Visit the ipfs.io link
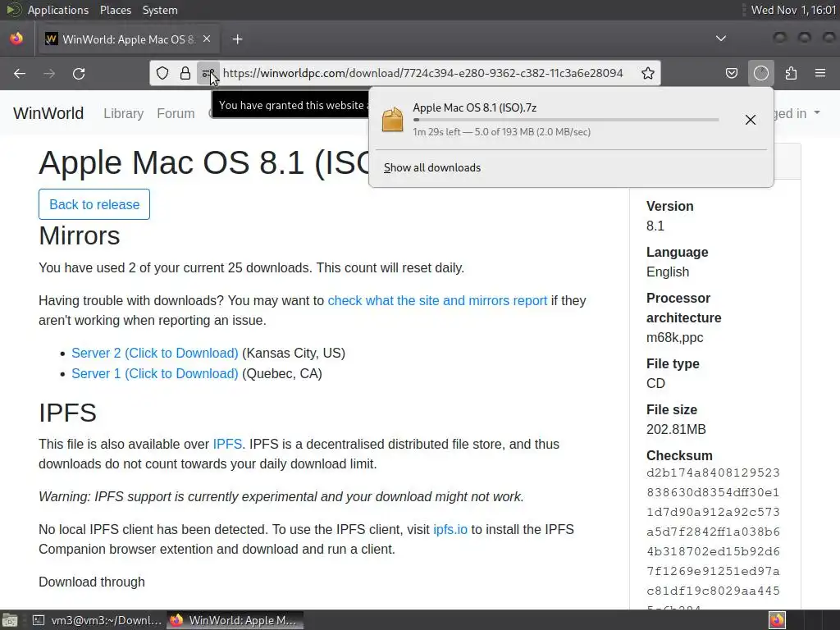This screenshot has width=840, height=630. 450,529
